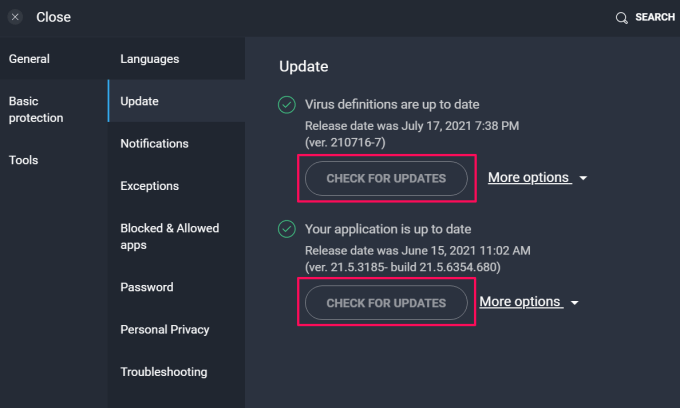Open the Basic protection section

coord(36,110)
